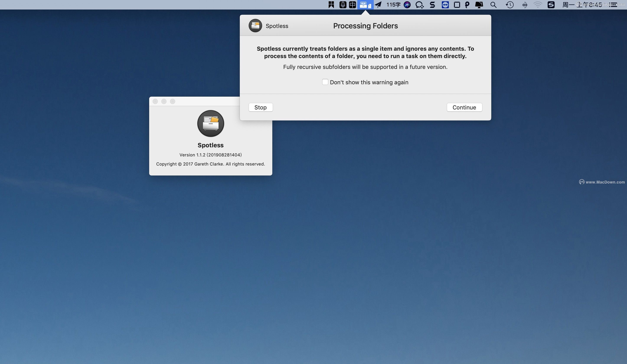627x364 pixels.
Task: Click the Version 1.1.2 text
Action: click(x=211, y=155)
